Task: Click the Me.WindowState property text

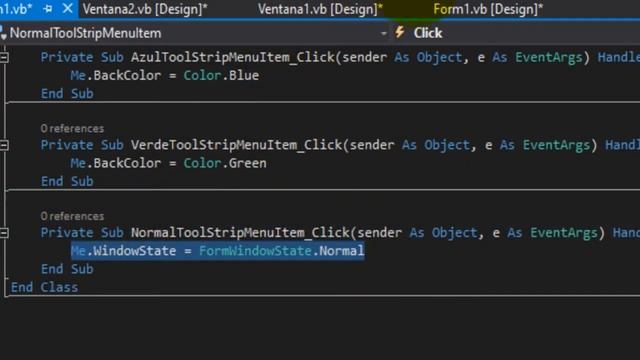Action: point(123,251)
